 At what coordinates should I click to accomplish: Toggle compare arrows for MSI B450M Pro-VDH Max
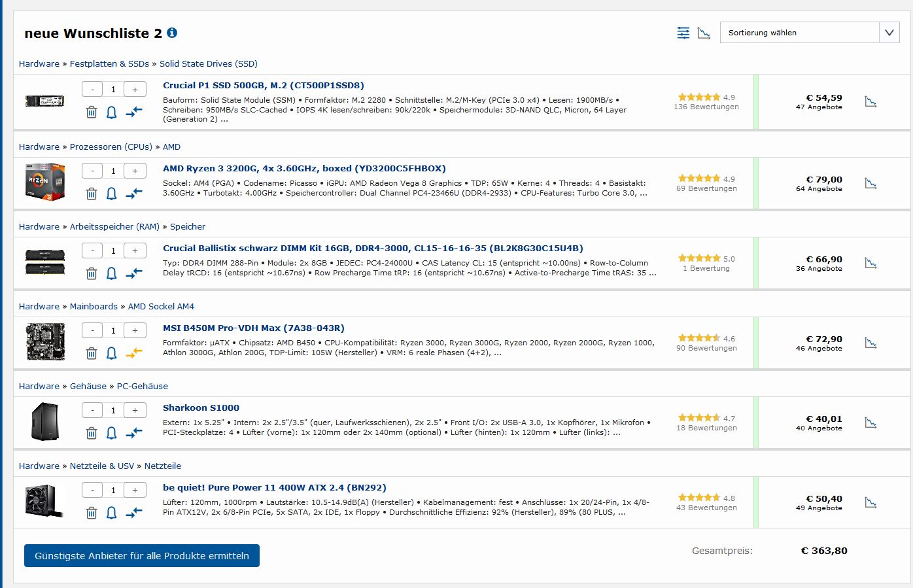[x=133, y=353]
